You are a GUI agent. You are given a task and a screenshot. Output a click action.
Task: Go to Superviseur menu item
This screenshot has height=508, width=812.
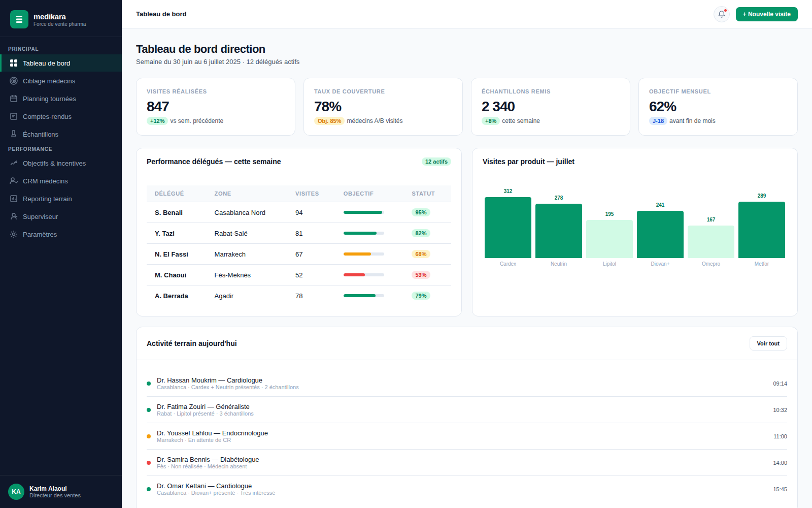click(x=61, y=216)
